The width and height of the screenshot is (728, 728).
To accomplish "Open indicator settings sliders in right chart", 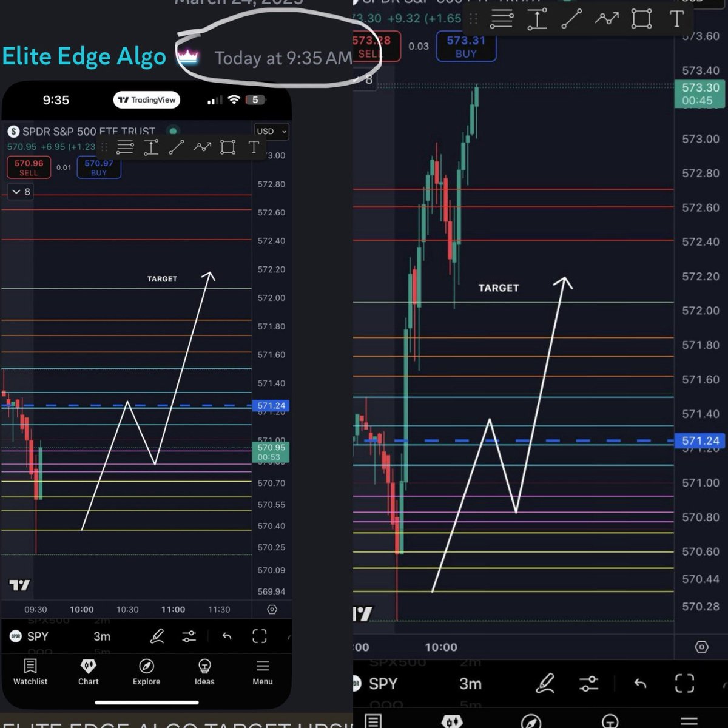I will pos(589,684).
